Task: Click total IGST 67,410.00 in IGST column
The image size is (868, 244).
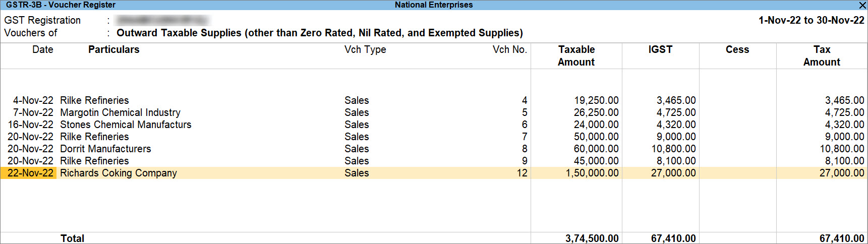Action: 674,238
